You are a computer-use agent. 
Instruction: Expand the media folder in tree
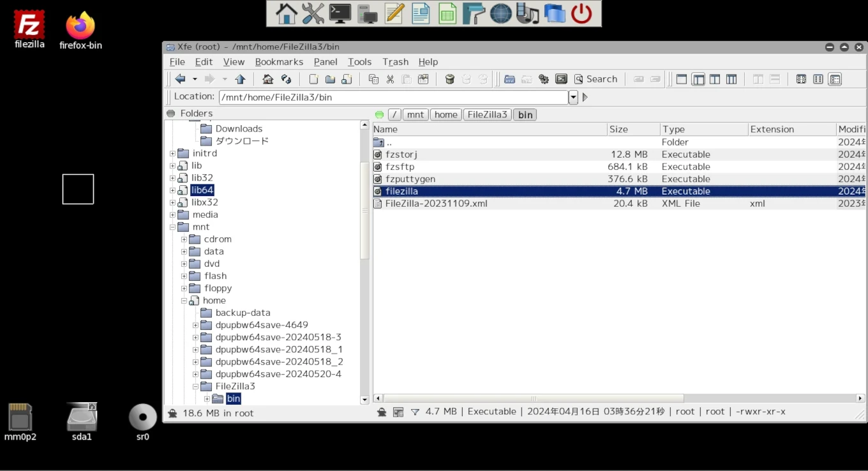[x=172, y=215]
